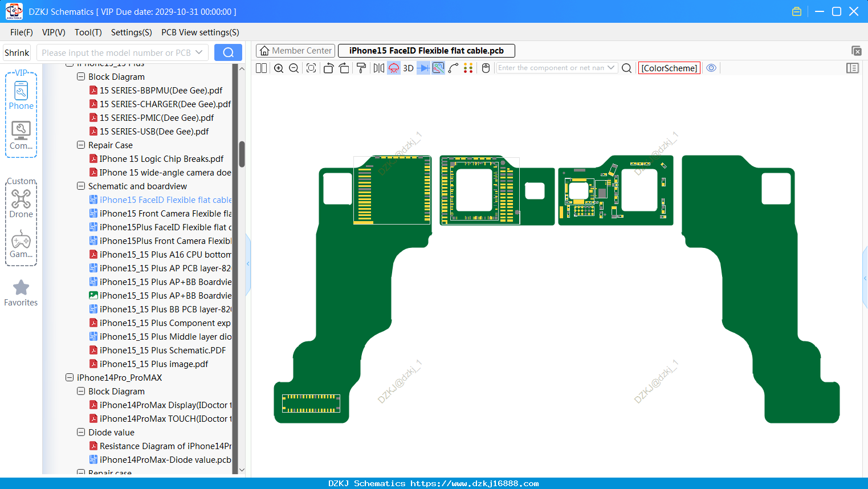Open the Settings(S) menu
This screenshot has height=489, width=868.
pos(132,32)
